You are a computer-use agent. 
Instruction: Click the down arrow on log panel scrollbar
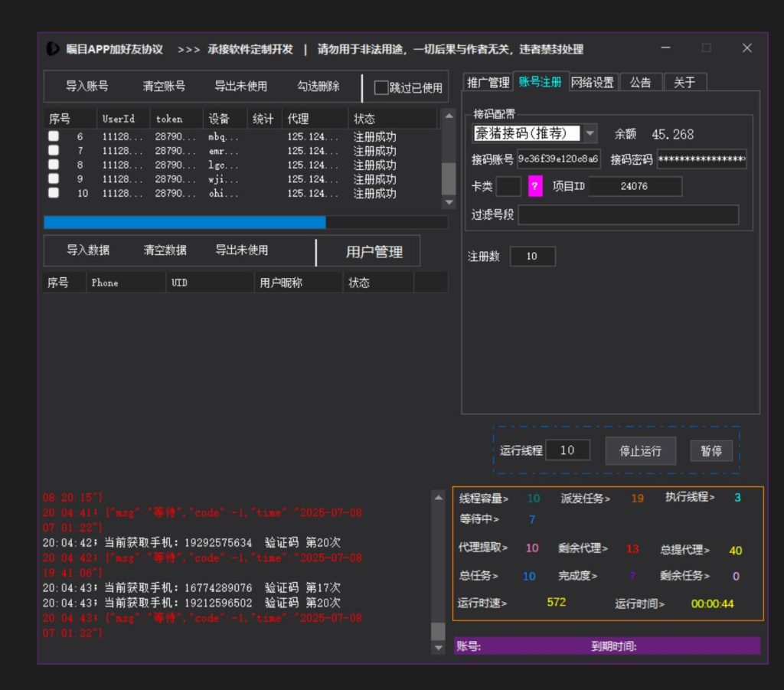click(439, 647)
